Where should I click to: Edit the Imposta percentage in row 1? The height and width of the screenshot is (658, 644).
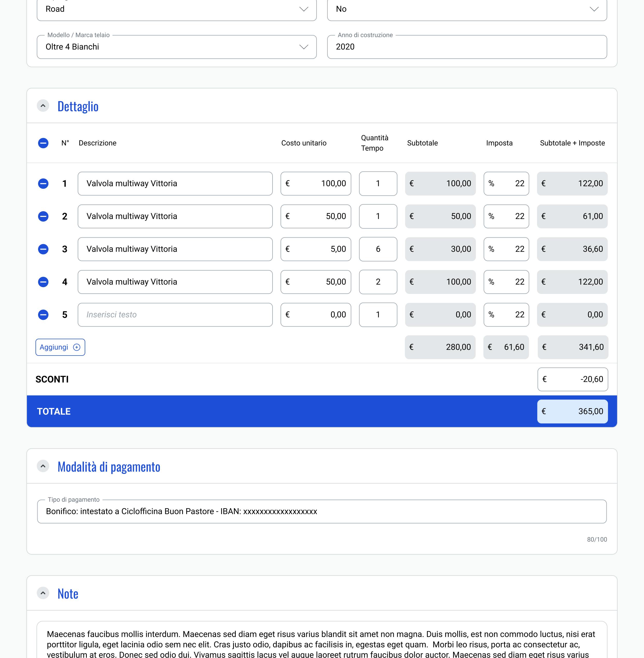(x=506, y=184)
